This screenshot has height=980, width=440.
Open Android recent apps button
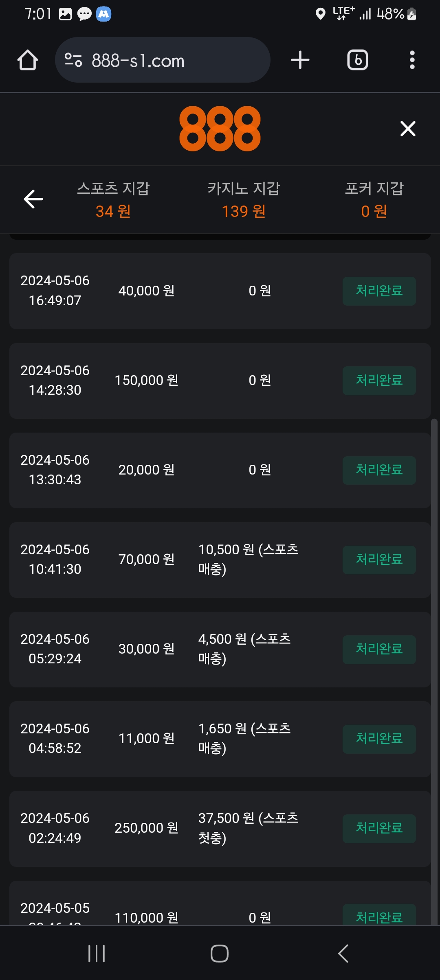(x=97, y=954)
